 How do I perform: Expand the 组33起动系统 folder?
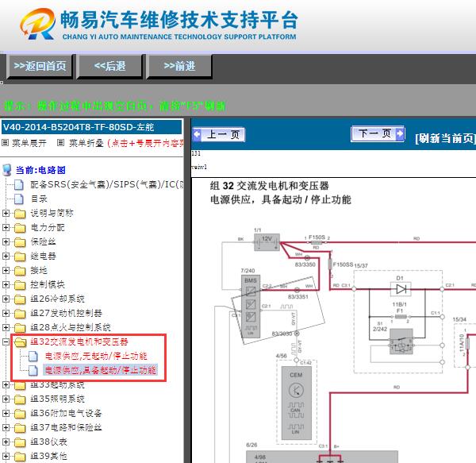coord(6,385)
